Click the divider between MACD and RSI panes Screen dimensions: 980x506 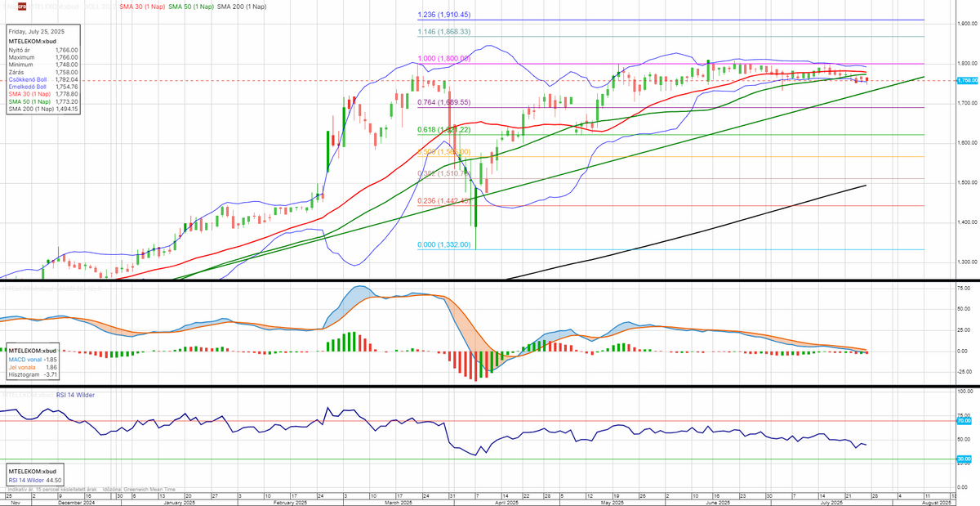(490, 386)
